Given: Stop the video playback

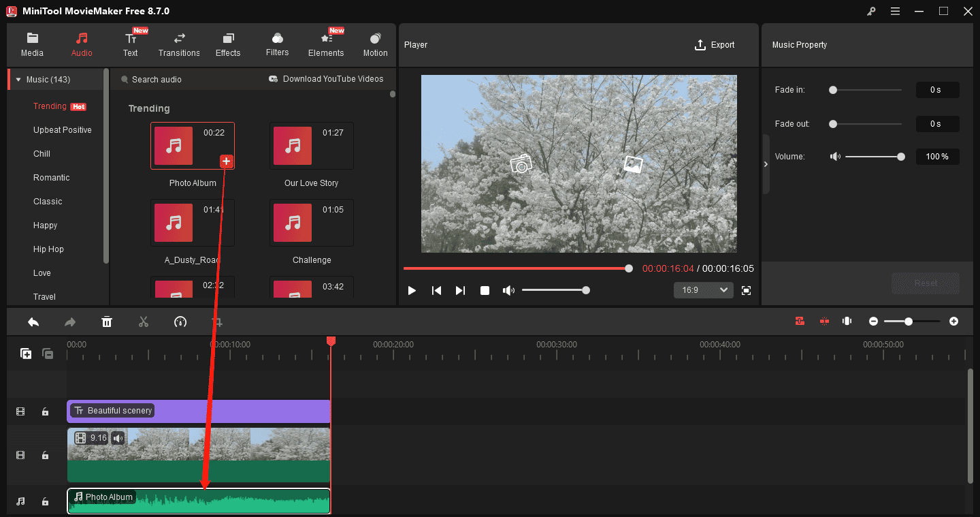Looking at the screenshot, I should coord(485,290).
